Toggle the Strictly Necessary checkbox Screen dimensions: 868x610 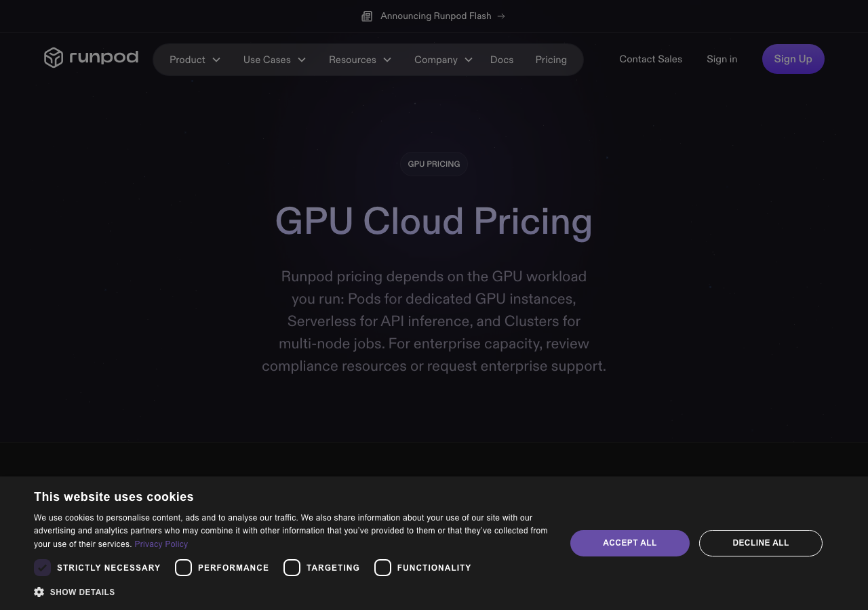(43, 568)
